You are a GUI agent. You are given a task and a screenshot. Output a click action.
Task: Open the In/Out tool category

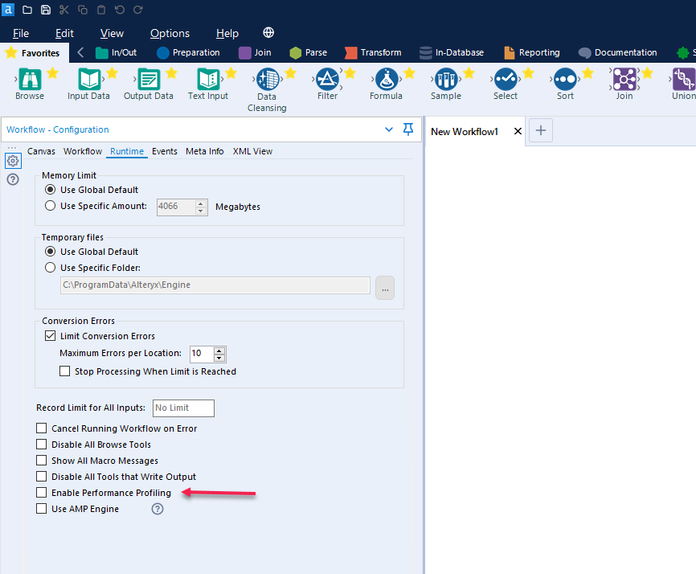[116, 52]
